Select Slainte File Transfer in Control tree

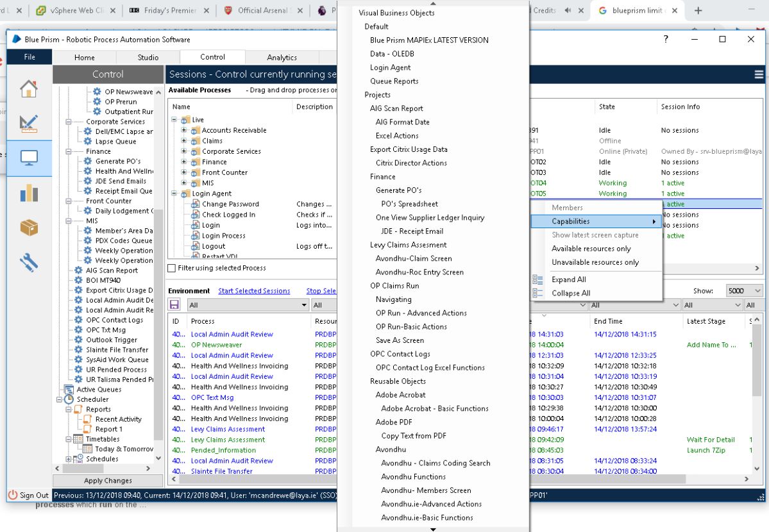tap(117, 349)
